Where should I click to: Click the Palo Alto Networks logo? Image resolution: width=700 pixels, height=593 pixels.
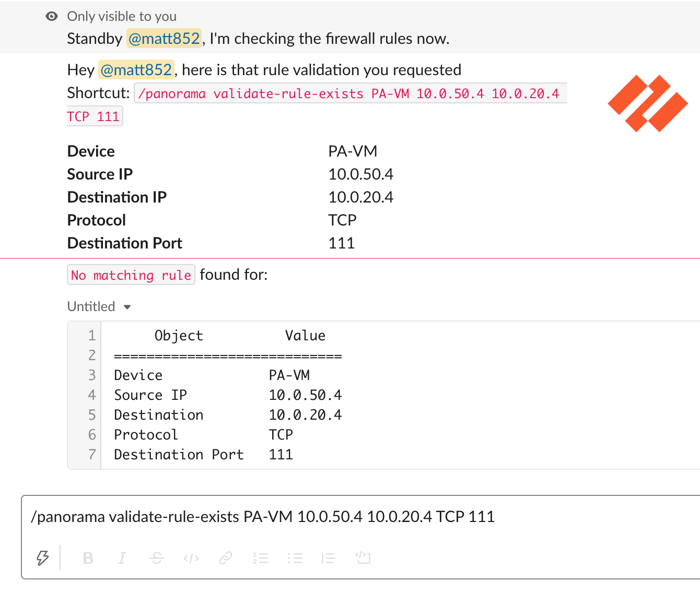[648, 103]
